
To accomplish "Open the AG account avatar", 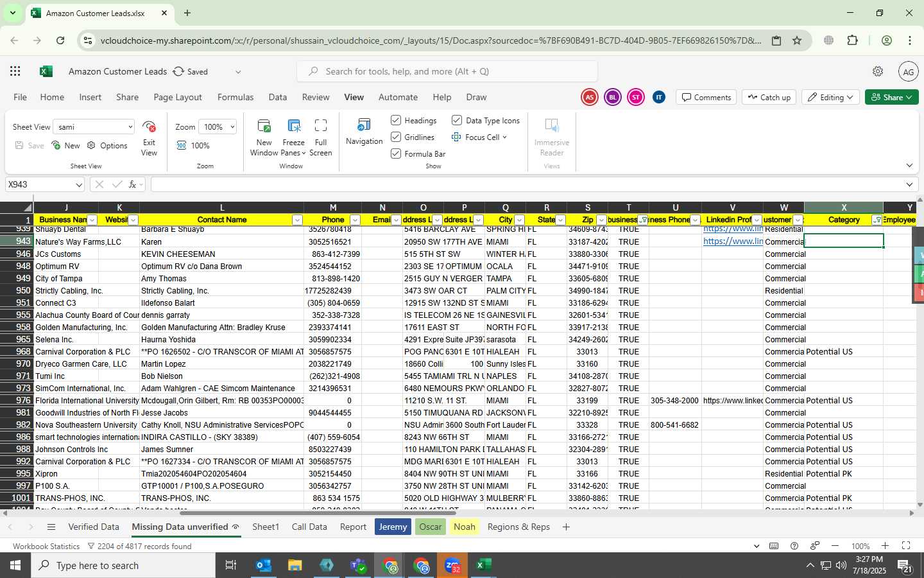I will (908, 72).
